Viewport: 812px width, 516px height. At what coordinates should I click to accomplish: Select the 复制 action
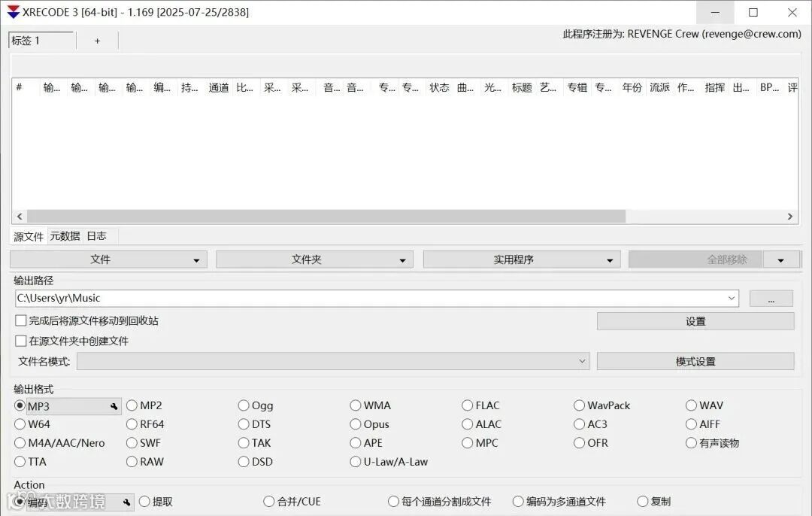[643, 502]
